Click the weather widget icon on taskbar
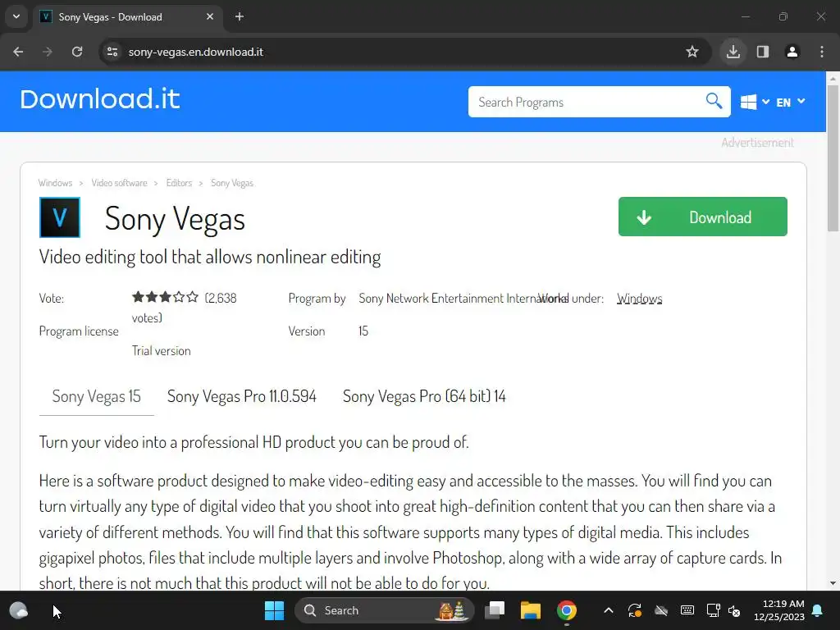Viewport: 840px width, 630px height. (x=19, y=610)
